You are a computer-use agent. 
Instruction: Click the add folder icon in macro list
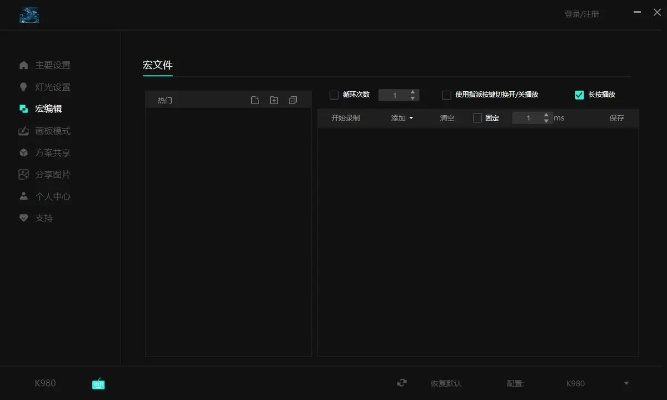[x=273, y=100]
